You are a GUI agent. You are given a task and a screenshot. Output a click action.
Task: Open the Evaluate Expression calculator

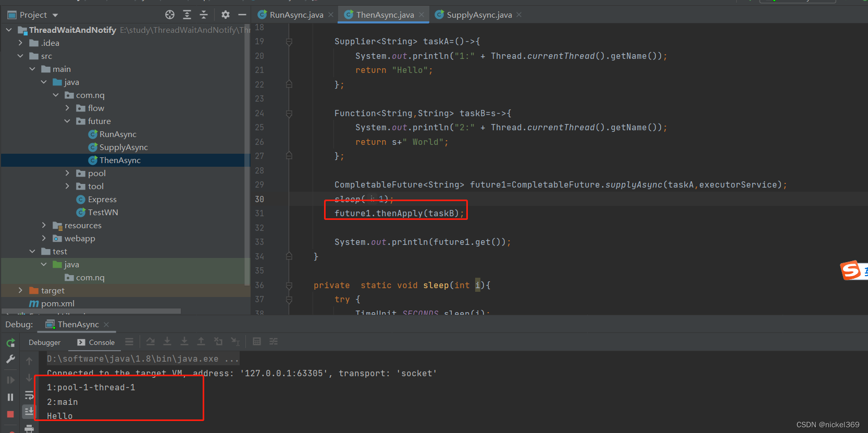(x=257, y=342)
